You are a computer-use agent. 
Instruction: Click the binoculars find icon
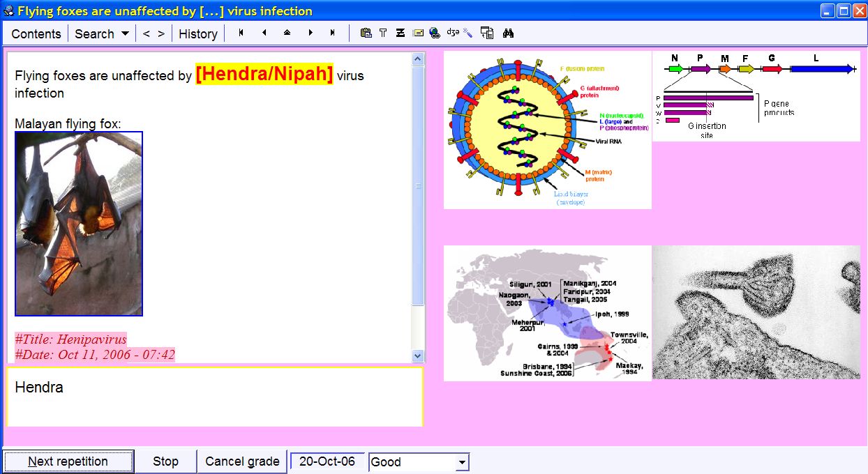[508, 33]
